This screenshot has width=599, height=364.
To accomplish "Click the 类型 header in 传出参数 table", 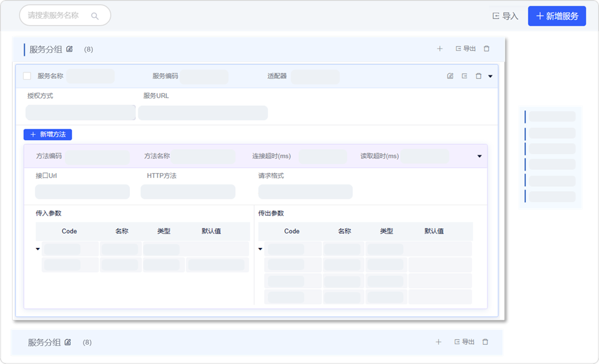I will click(x=386, y=231).
